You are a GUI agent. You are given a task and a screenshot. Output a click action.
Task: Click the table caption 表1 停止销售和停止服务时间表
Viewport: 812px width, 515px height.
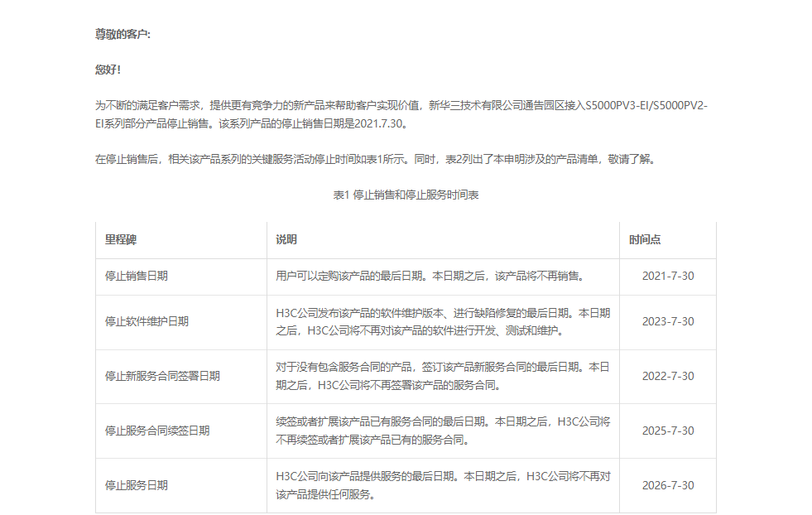coord(406,195)
